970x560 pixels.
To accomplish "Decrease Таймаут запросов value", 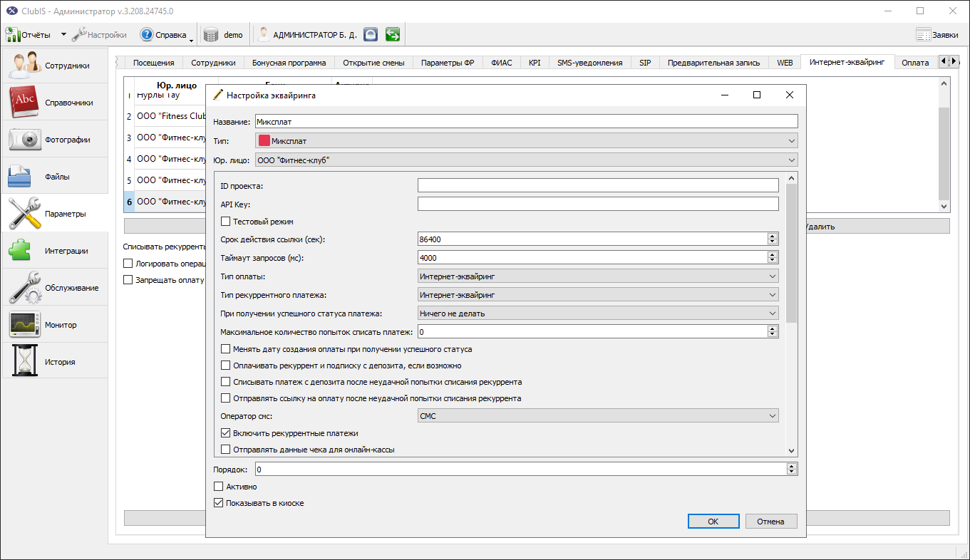I will [773, 261].
